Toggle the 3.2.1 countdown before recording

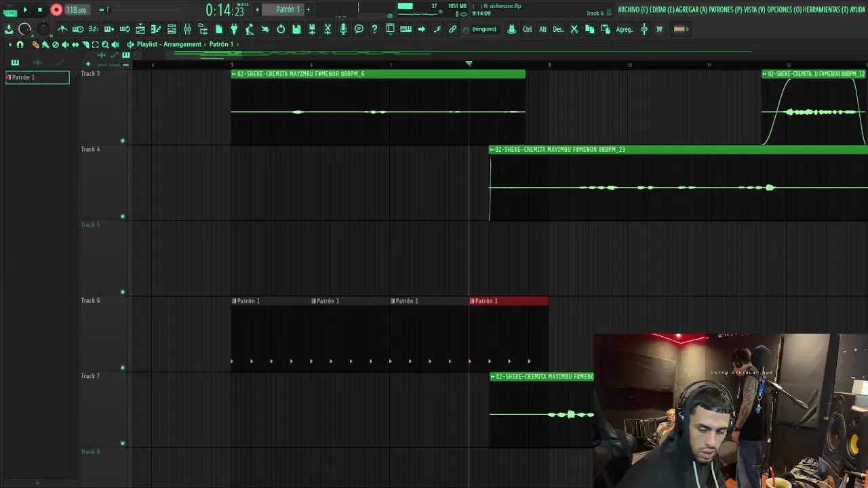point(93,29)
